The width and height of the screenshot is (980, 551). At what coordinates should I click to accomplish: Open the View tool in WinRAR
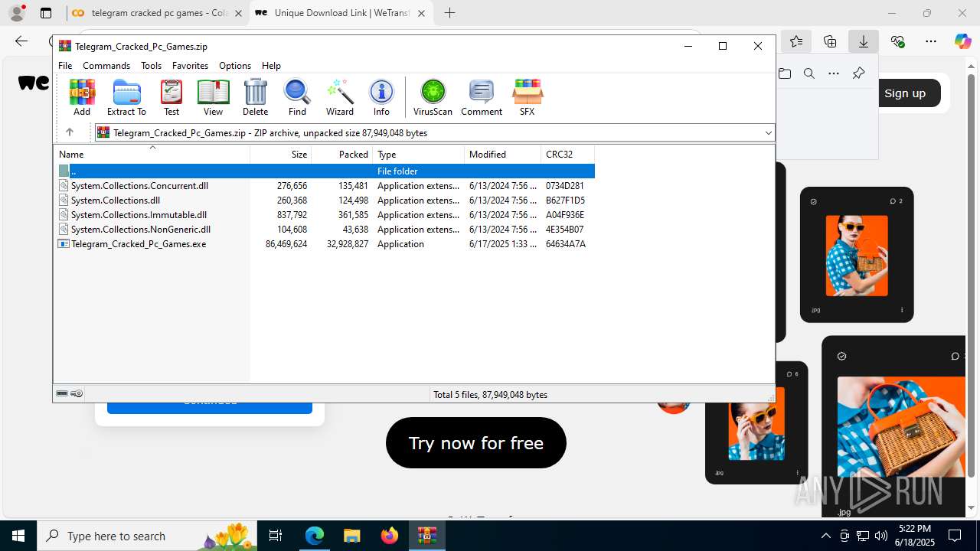(x=213, y=97)
